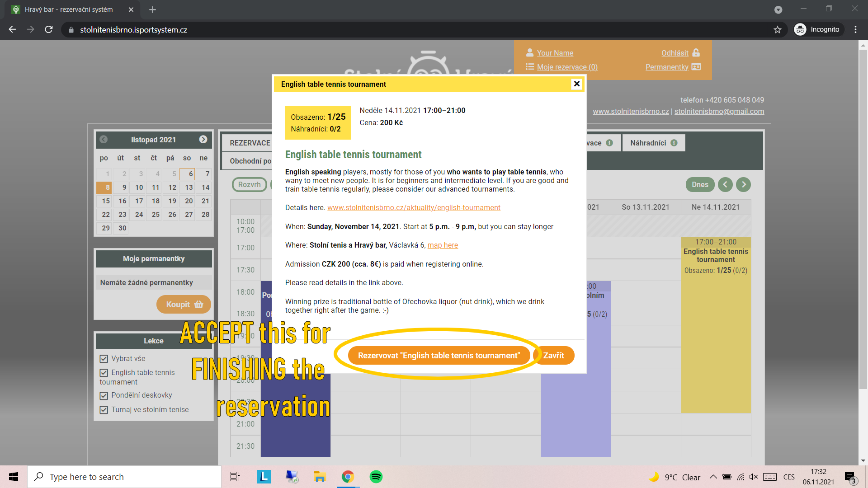Click next week green arrow

[743, 184]
